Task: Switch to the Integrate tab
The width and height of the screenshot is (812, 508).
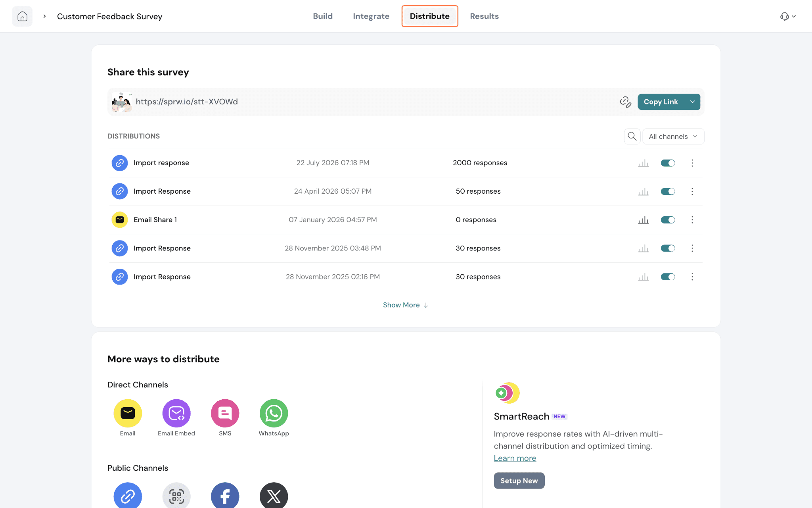Action: pyautogui.click(x=371, y=16)
